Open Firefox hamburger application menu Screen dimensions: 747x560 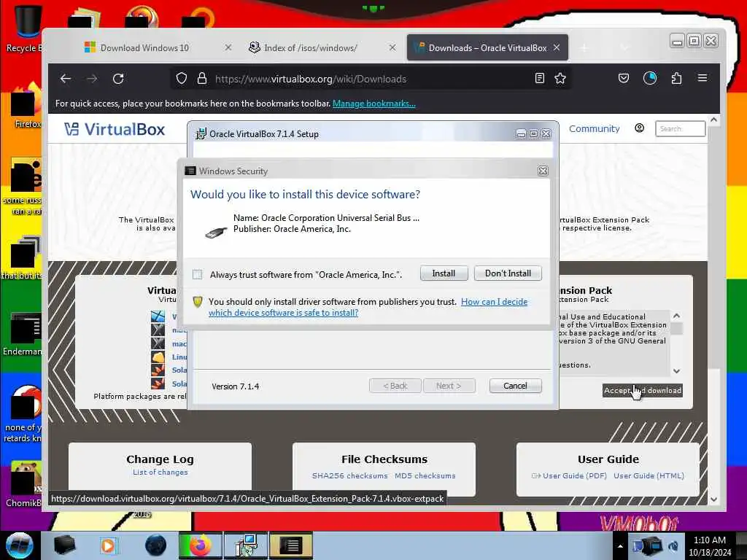click(x=703, y=77)
